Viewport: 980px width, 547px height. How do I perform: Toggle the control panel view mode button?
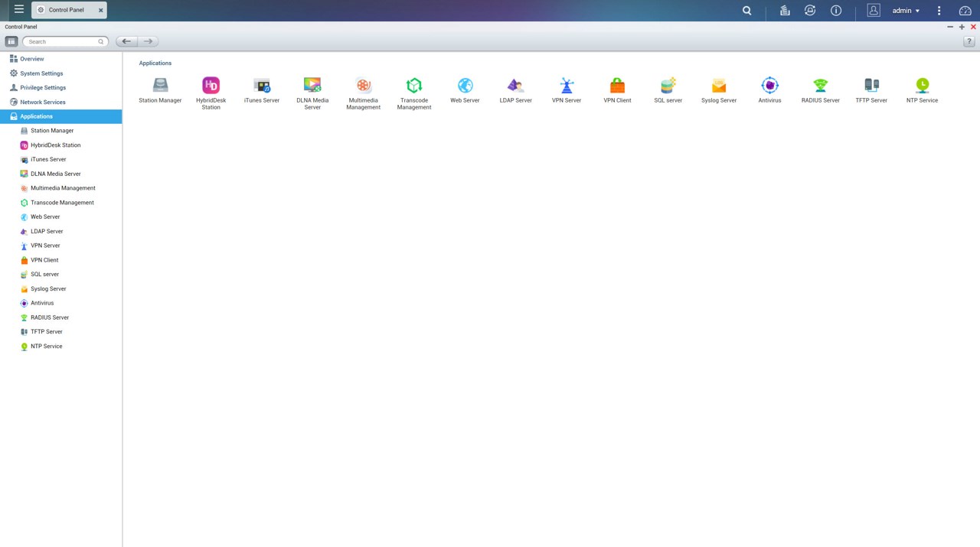point(11,41)
